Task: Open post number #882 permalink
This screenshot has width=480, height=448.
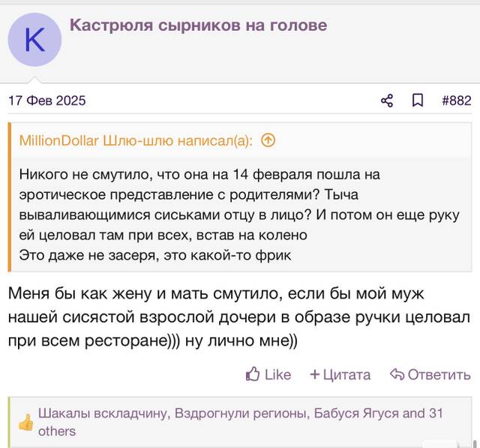Action: click(457, 101)
